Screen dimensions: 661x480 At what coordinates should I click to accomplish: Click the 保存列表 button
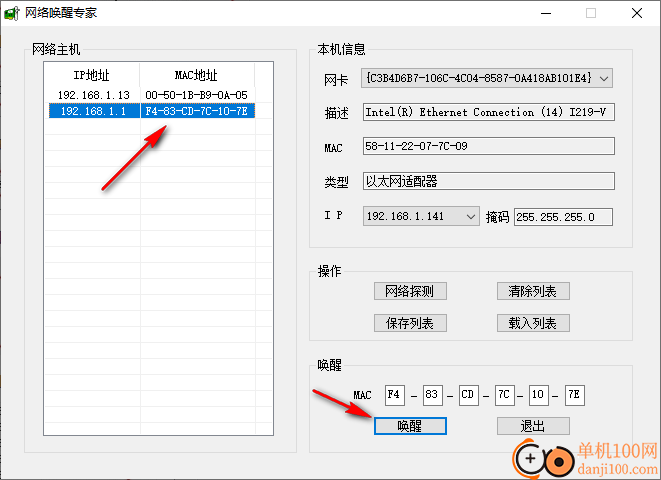(410, 323)
